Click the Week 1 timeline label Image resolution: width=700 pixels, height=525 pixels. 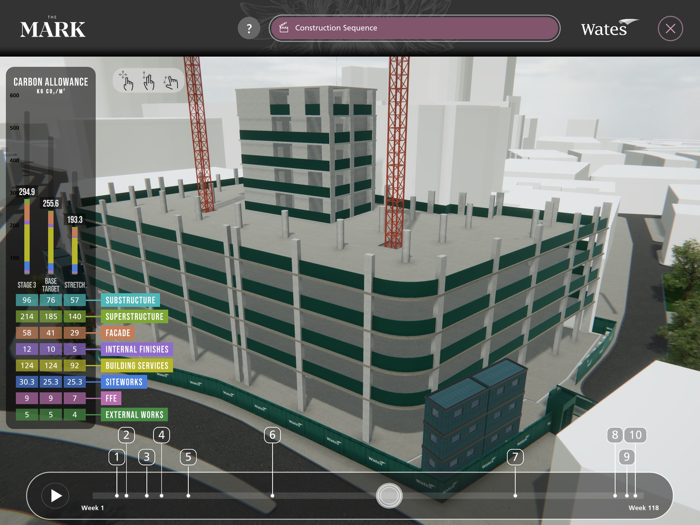coord(92,508)
